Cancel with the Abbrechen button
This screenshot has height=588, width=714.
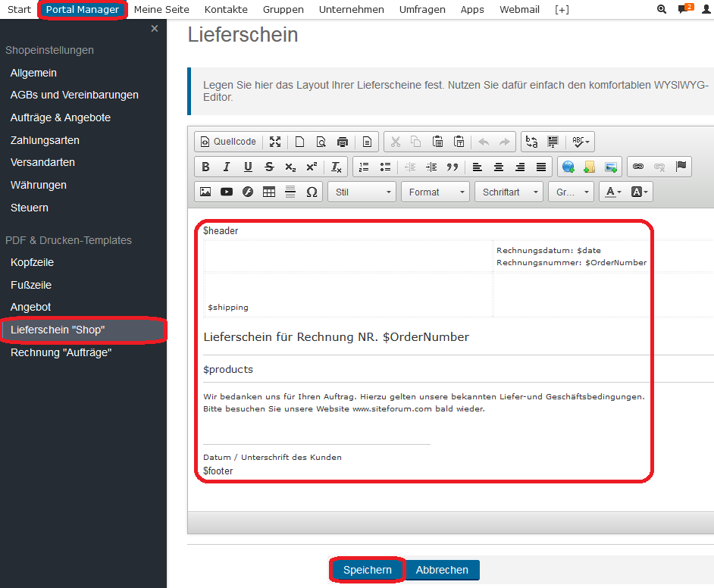442,570
